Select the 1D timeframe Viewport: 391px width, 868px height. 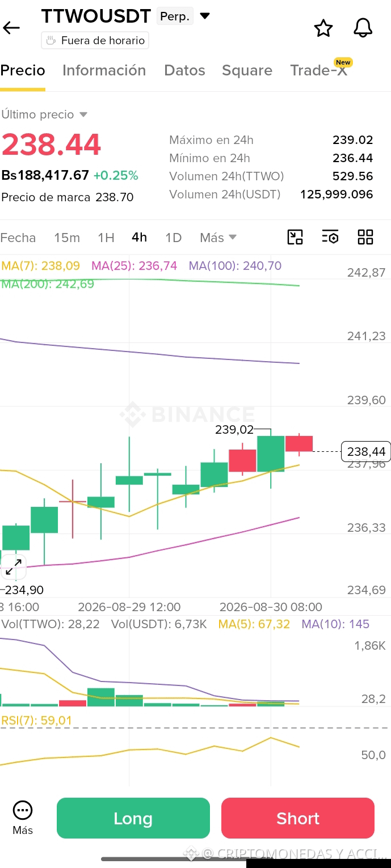pos(173,238)
